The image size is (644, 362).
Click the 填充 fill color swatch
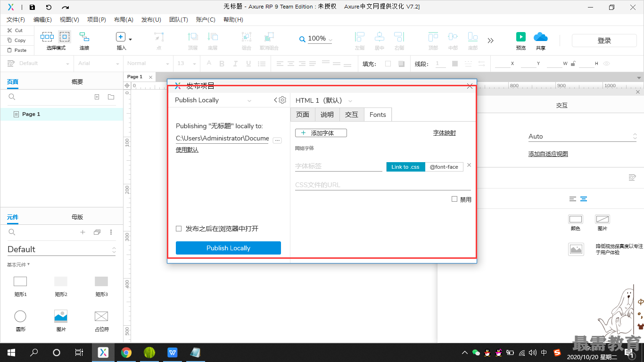388,64
